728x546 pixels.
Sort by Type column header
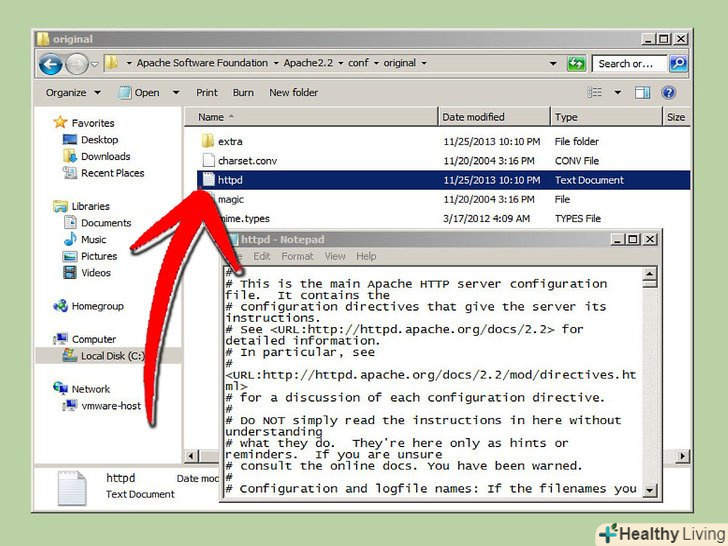point(606,117)
